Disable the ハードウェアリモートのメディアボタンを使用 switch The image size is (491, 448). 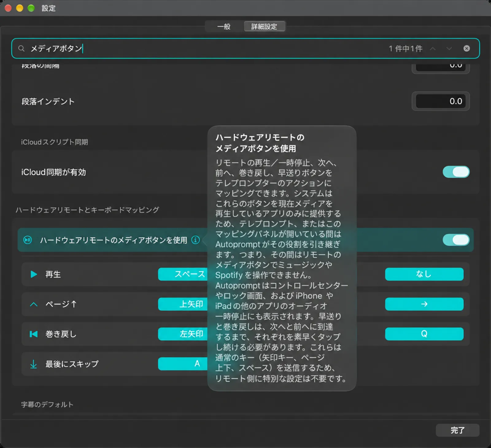[456, 240]
